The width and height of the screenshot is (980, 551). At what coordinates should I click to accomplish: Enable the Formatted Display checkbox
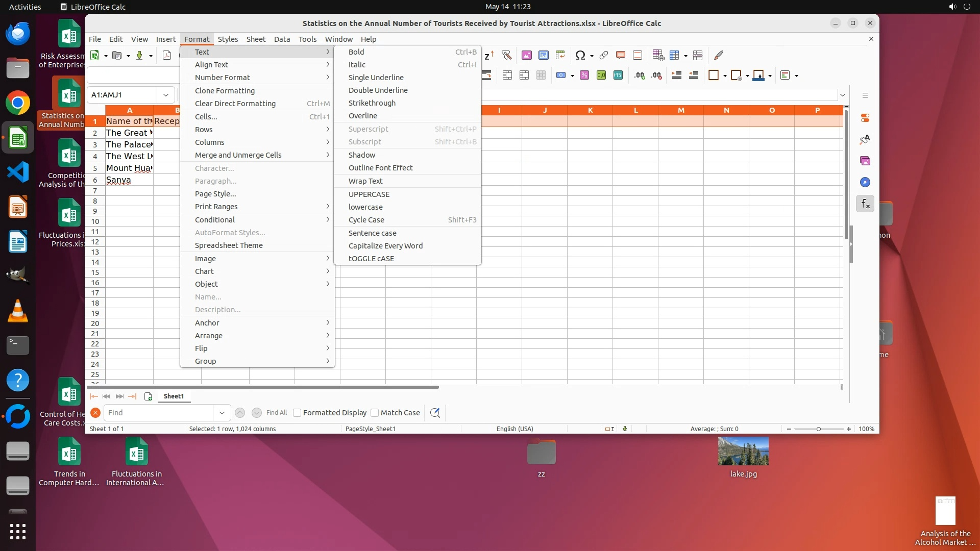point(297,413)
